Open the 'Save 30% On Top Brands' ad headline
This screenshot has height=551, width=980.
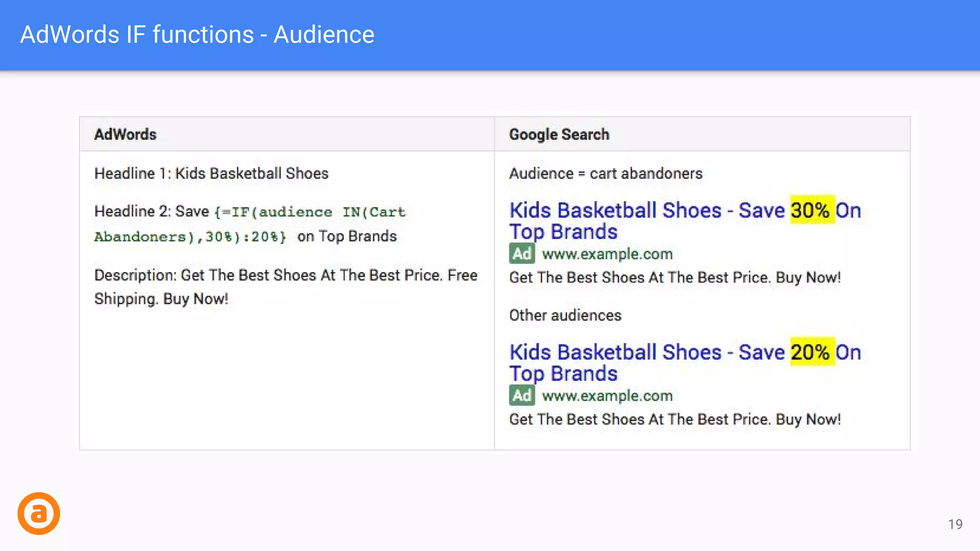click(685, 220)
